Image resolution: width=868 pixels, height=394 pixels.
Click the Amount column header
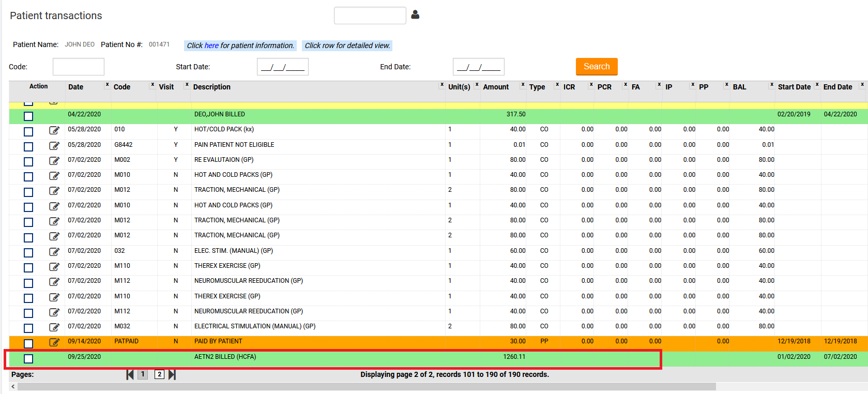pos(496,87)
